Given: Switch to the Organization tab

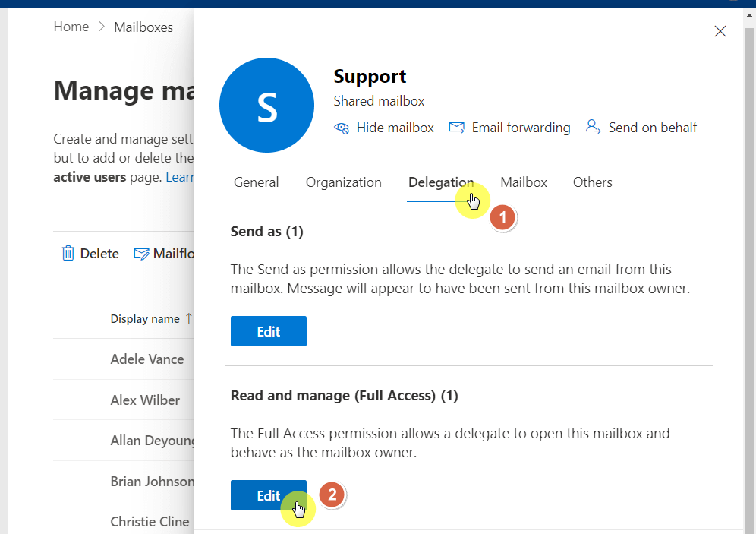Looking at the screenshot, I should click(343, 182).
